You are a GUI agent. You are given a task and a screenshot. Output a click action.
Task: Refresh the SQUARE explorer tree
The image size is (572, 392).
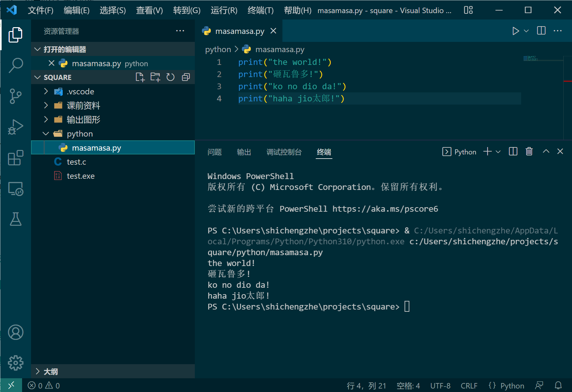point(171,77)
